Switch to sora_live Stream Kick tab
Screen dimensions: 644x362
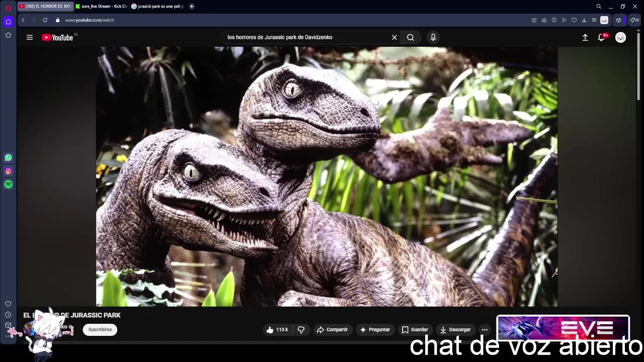[102, 7]
